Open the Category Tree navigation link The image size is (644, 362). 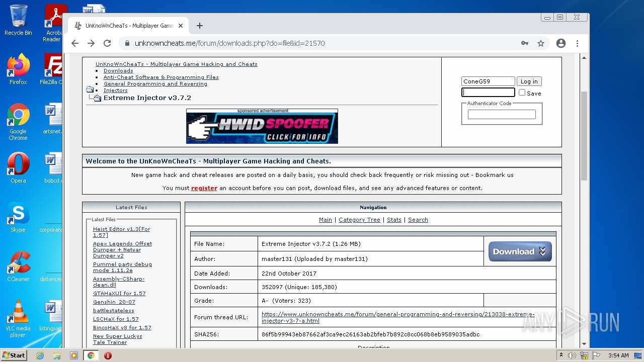tap(359, 220)
